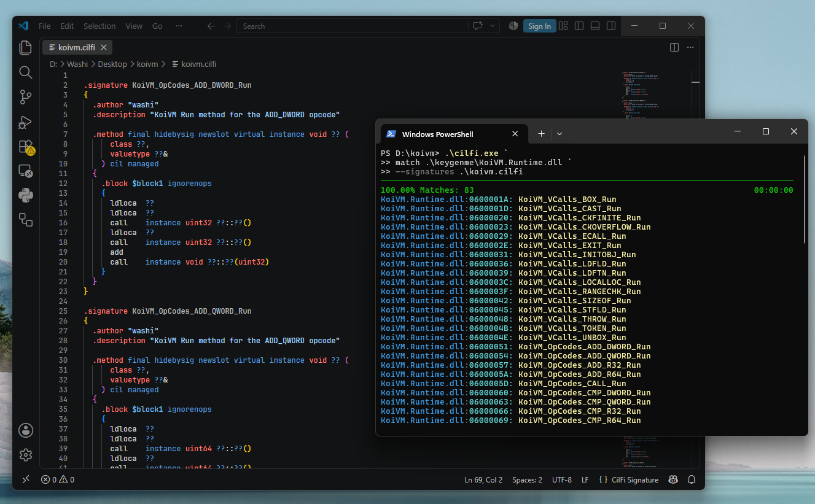This screenshot has height=504, width=815.
Task: Open the Go menu
Action: (x=157, y=26)
